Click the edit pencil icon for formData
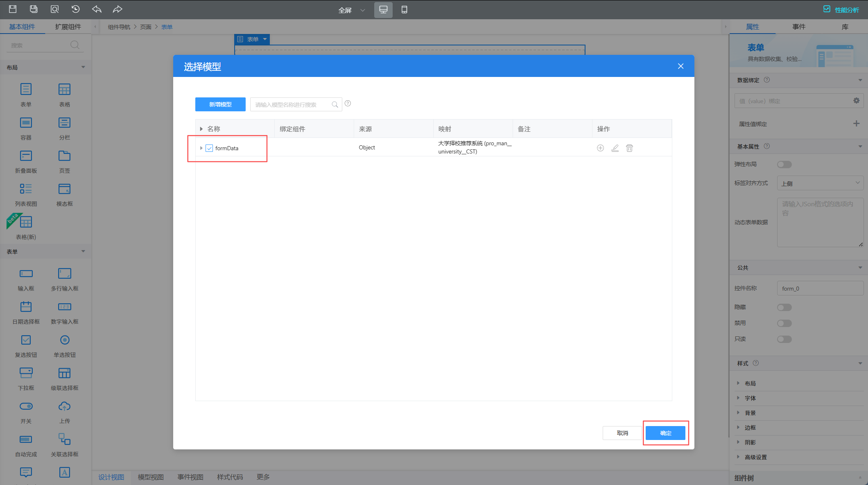868x485 pixels. pyautogui.click(x=615, y=148)
